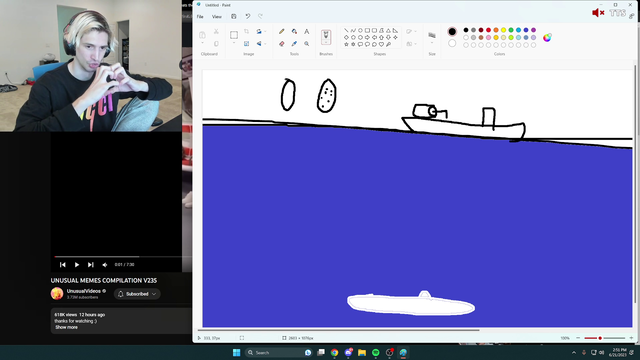640x360 pixels.
Task: Click the Windows Start button
Action: coord(236,353)
